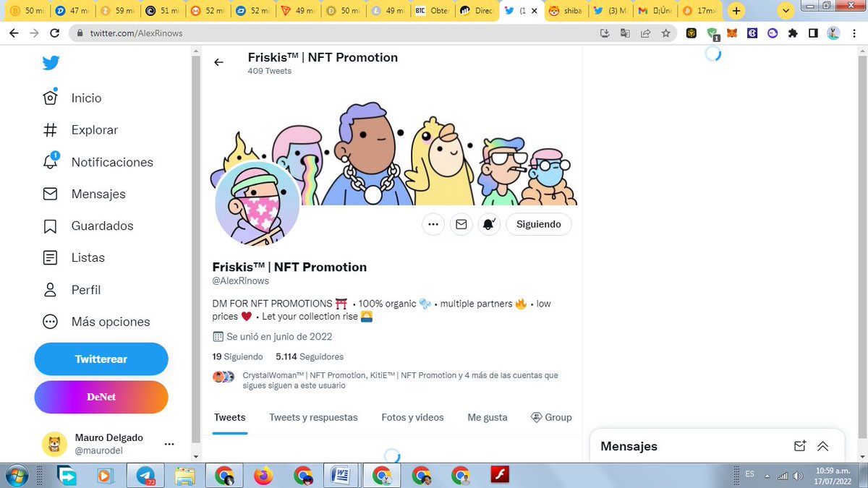Show hidden tray icons arrow

point(769,476)
